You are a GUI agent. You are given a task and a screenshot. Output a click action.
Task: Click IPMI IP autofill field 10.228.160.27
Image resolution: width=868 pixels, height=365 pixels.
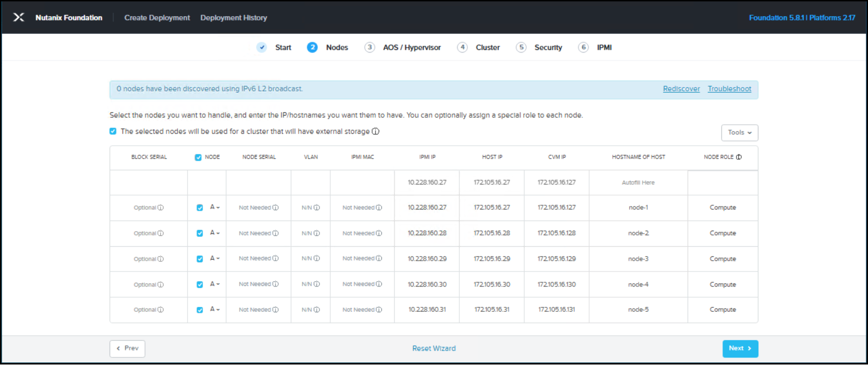click(427, 183)
